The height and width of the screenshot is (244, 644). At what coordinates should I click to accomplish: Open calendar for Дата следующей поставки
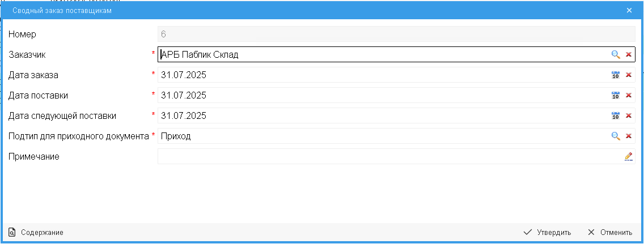click(615, 115)
